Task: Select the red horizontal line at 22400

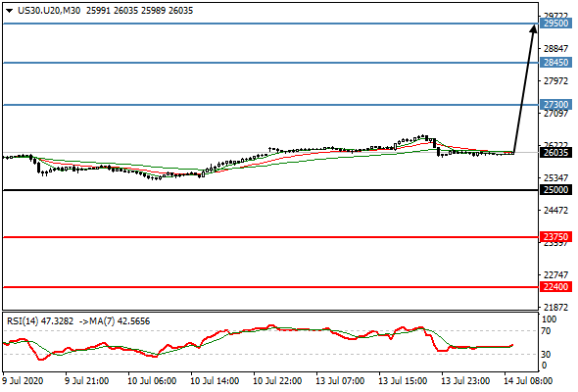Action: pyautogui.click(x=270, y=287)
